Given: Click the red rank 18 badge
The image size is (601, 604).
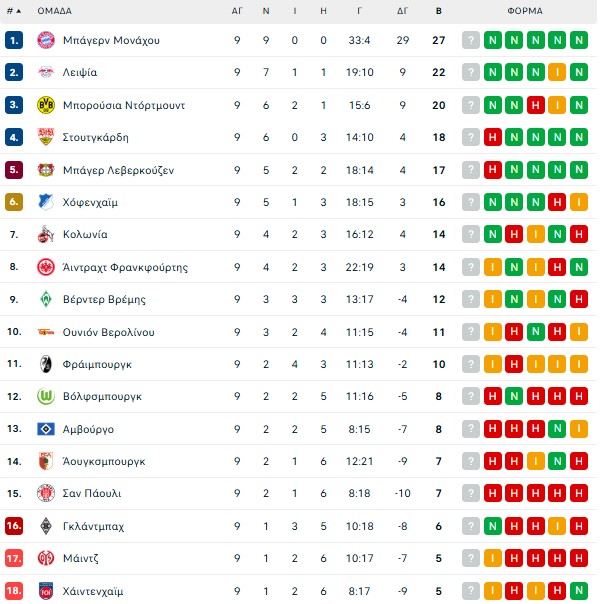Looking at the screenshot, I should click(14, 591).
